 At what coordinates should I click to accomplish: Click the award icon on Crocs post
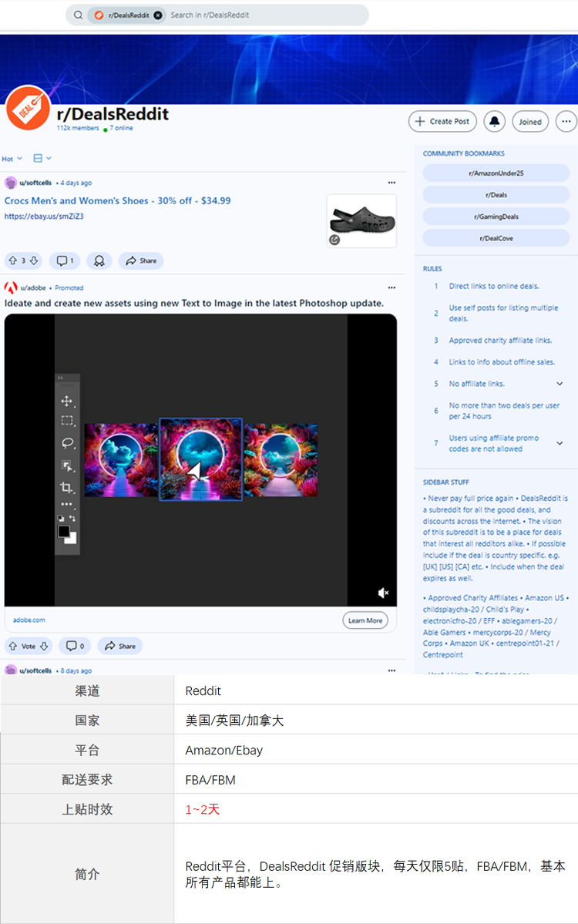coord(99,261)
